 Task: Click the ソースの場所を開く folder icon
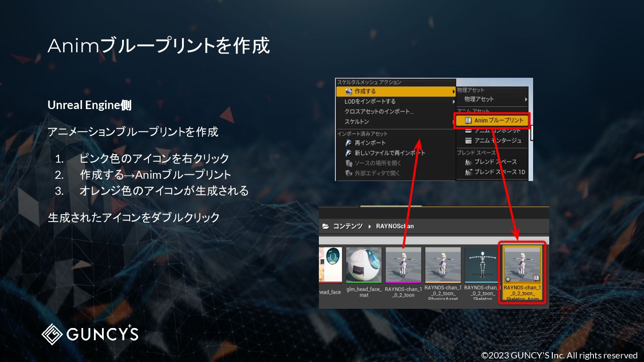(x=349, y=163)
